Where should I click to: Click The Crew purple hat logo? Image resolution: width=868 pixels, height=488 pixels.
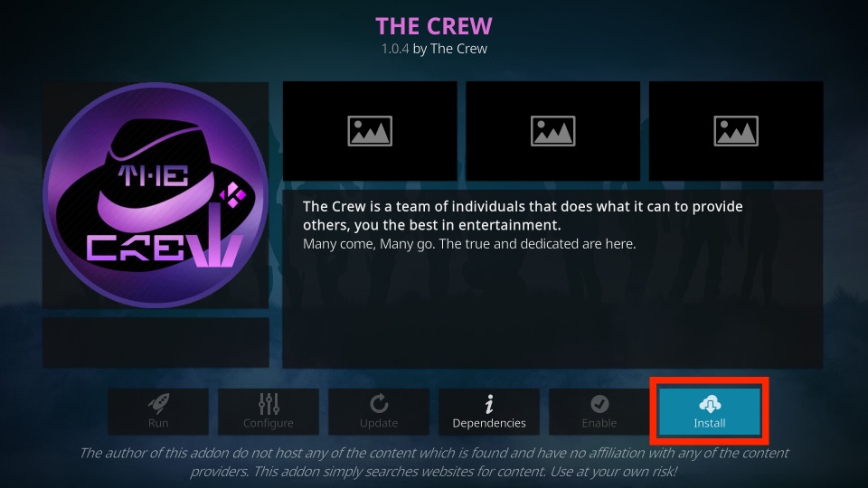[x=156, y=195]
